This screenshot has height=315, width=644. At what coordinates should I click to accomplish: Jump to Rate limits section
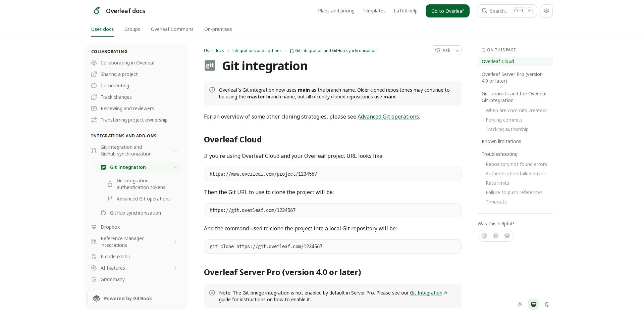click(497, 183)
